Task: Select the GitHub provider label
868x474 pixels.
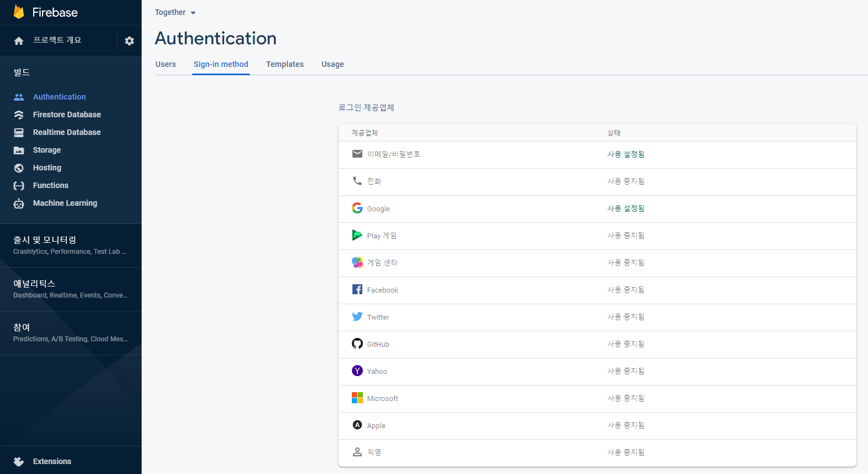Action: point(378,344)
